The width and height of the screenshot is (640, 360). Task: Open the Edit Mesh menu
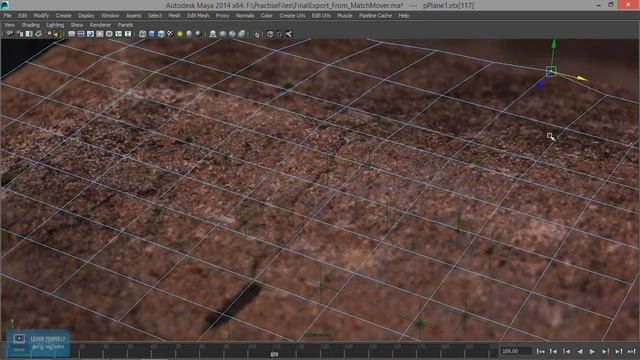(198, 16)
